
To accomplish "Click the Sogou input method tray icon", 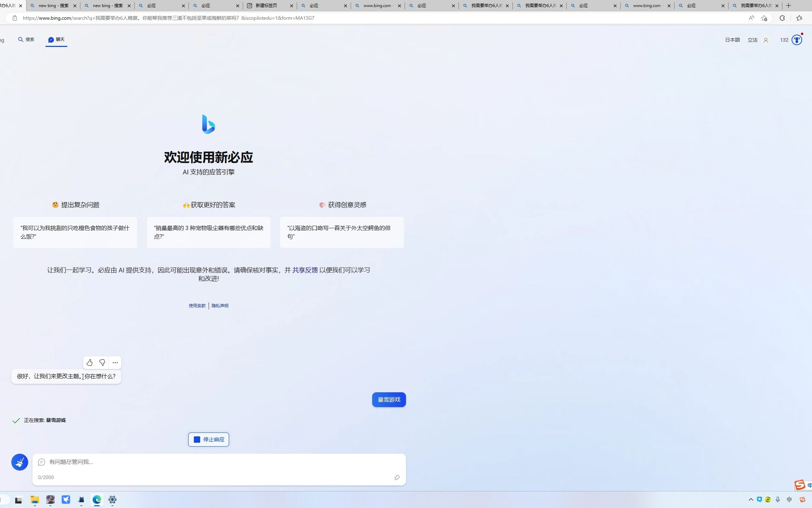I will [x=802, y=500].
